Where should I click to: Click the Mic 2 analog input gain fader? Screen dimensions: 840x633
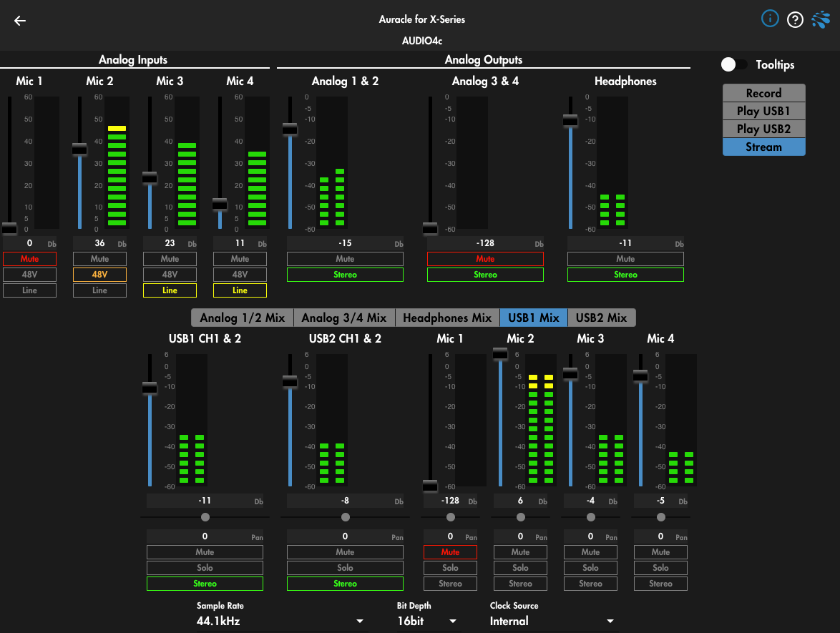point(79,149)
